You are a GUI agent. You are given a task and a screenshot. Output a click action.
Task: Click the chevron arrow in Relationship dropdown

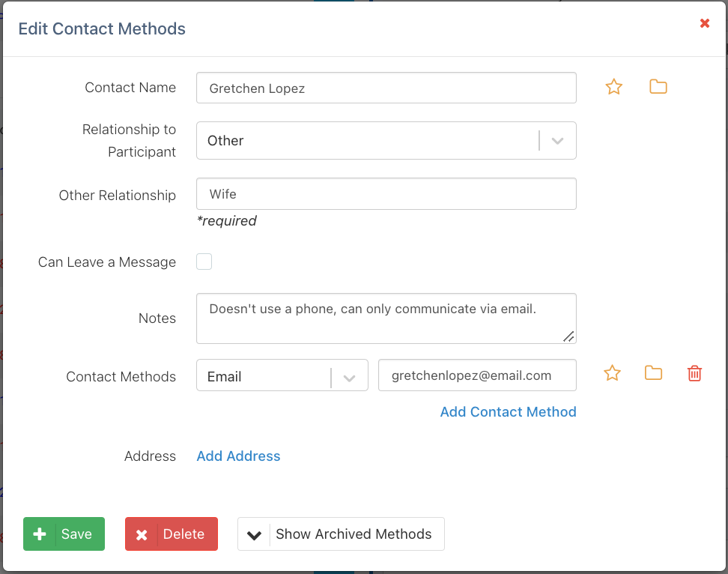[557, 141]
